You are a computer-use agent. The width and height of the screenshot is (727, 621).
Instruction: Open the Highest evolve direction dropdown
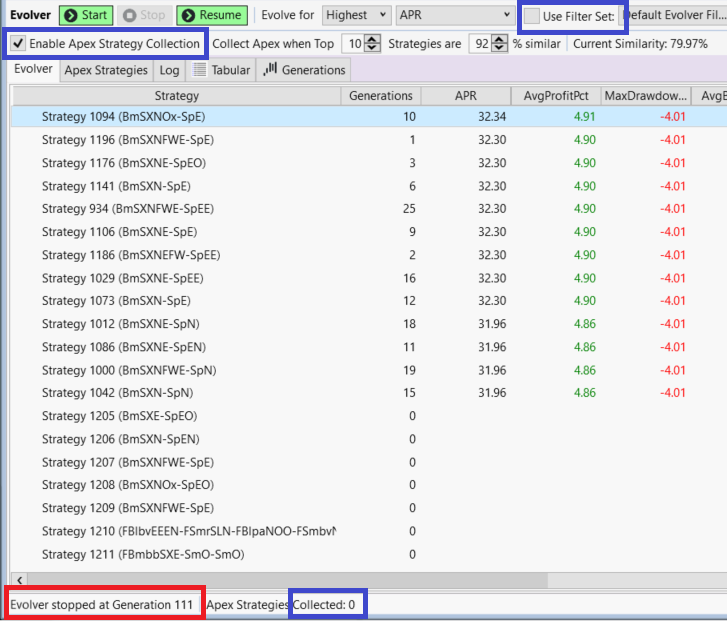(x=357, y=15)
